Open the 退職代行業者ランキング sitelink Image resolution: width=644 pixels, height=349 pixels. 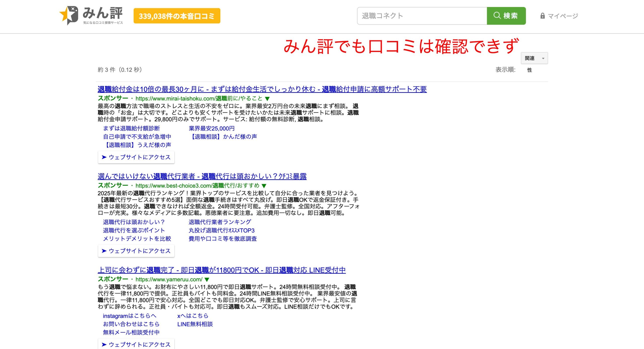tap(220, 222)
